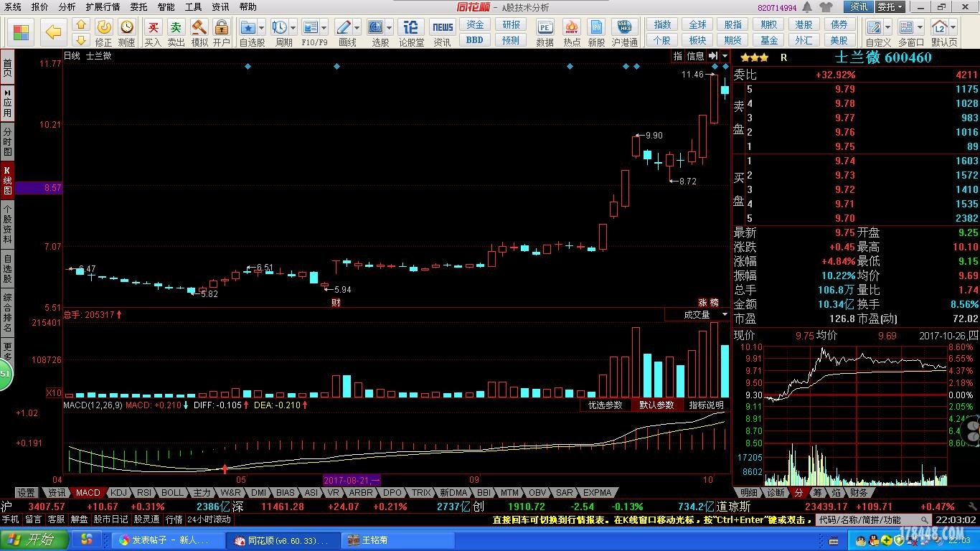Expand the 周期 dropdown arrow
980x551 pixels.
[x=293, y=28]
